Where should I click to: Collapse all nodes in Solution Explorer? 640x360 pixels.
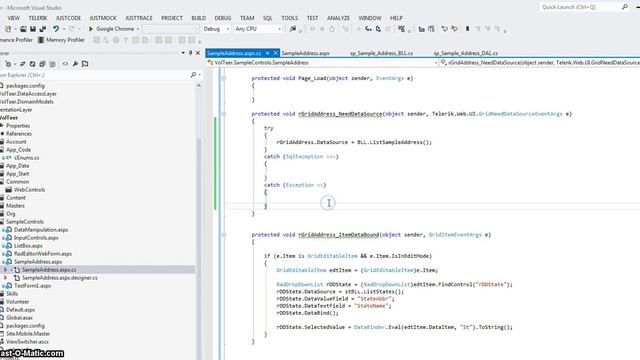click(42, 64)
